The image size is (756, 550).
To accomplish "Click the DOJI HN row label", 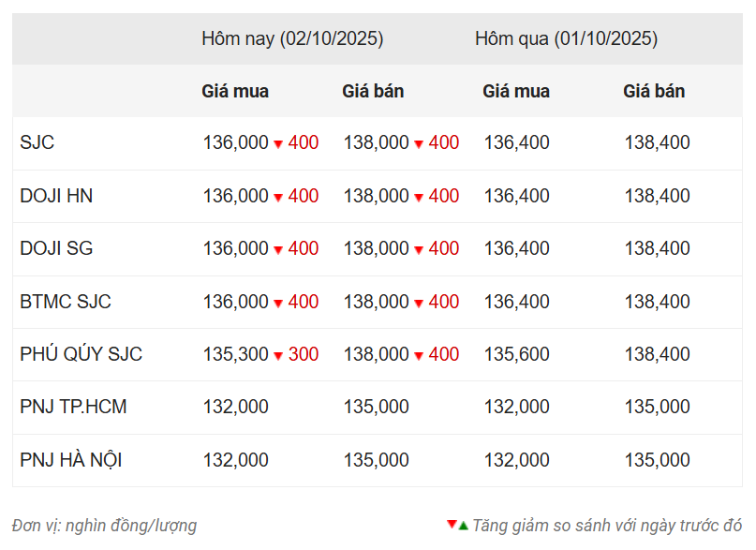I will (x=56, y=197).
